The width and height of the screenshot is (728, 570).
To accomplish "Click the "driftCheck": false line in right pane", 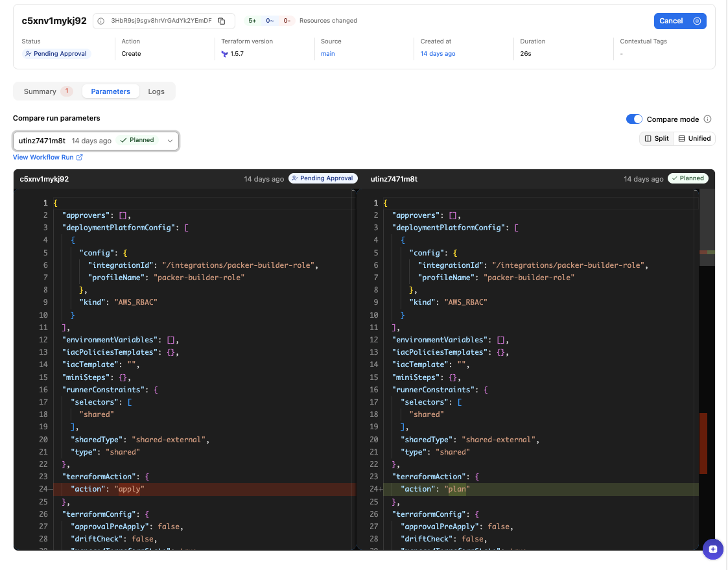I will coord(444,540).
